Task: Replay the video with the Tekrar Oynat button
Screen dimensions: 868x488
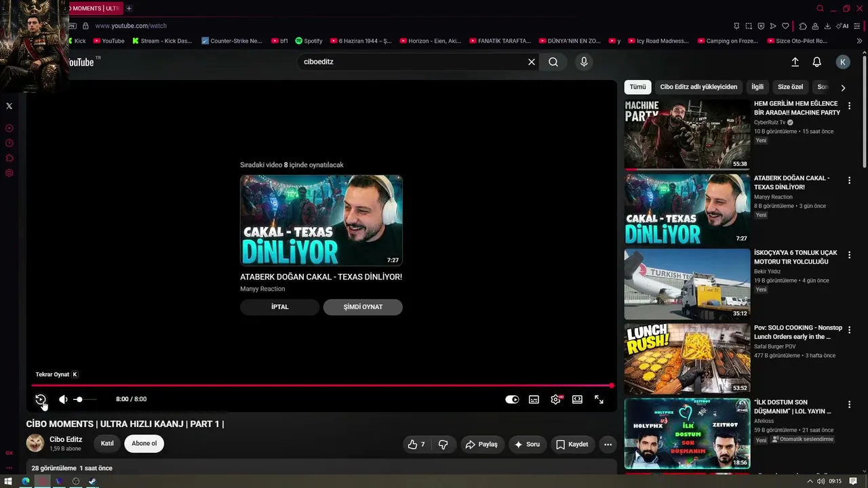Action: pyautogui.click(x=41, y=400)
